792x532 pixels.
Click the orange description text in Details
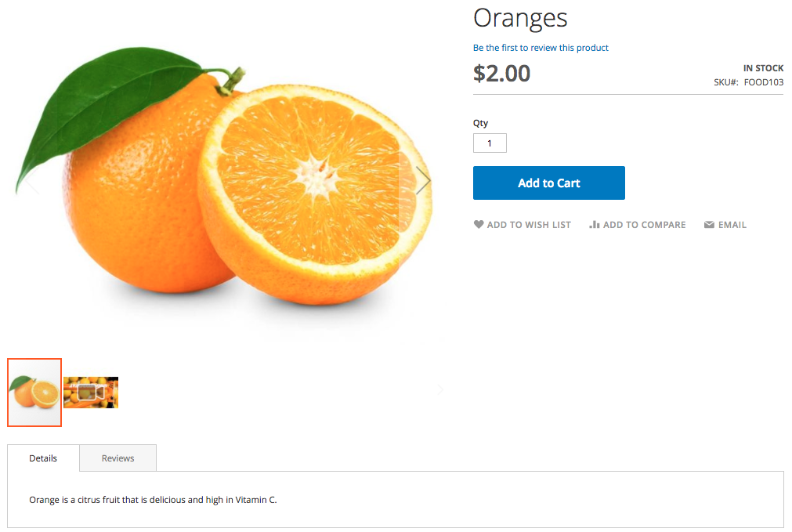[153, 499]
